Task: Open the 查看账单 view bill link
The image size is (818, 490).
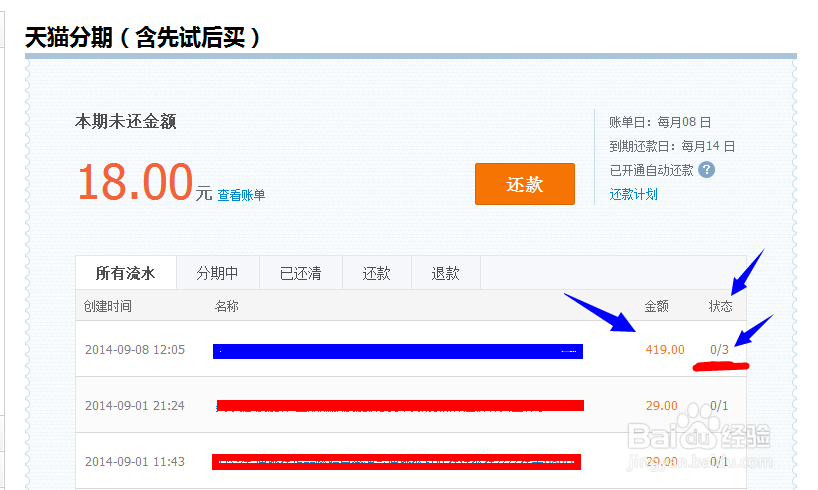Action: [241, 195]
